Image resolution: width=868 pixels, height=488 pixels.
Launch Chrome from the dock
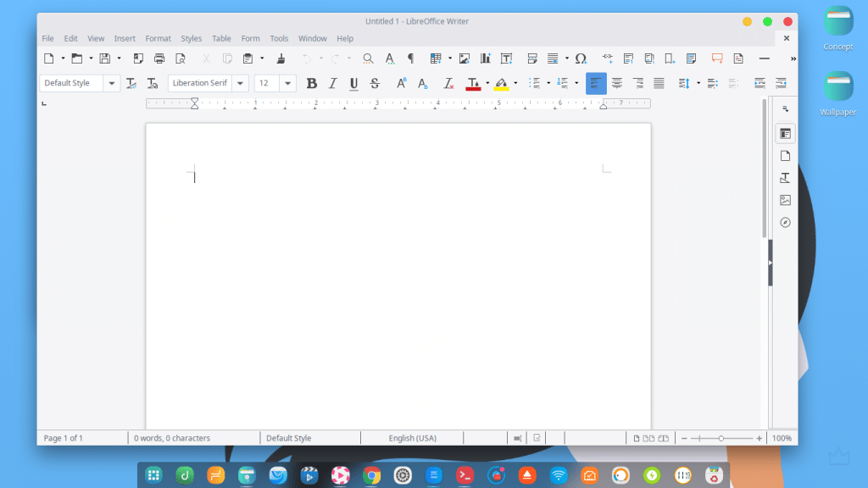point(371,475)
